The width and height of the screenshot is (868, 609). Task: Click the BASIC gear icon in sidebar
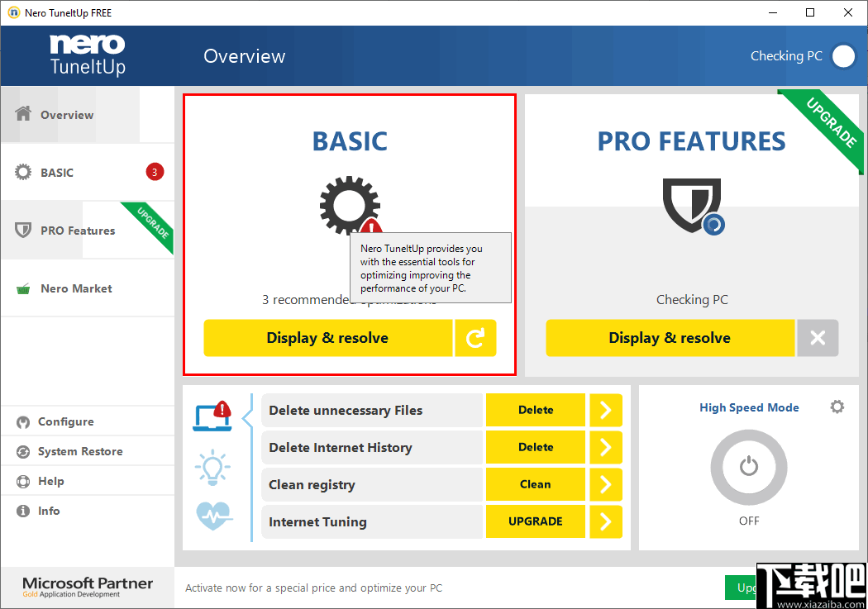click(23, 172)
